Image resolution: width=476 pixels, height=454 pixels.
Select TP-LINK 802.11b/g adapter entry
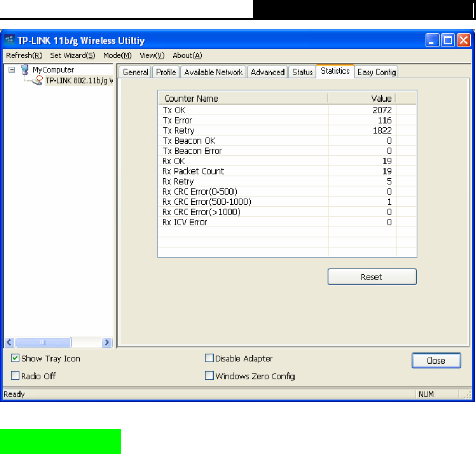[79, 81]
